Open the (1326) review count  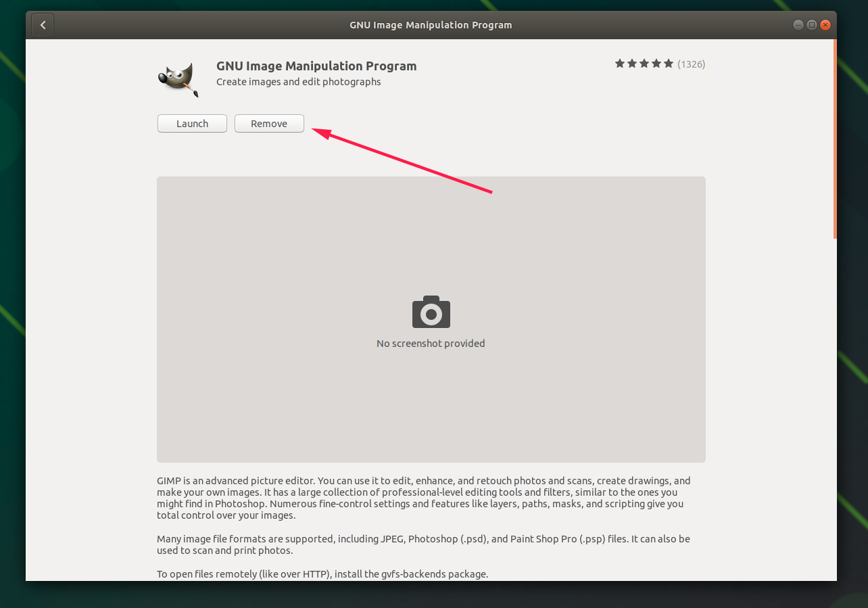point(691,64)
